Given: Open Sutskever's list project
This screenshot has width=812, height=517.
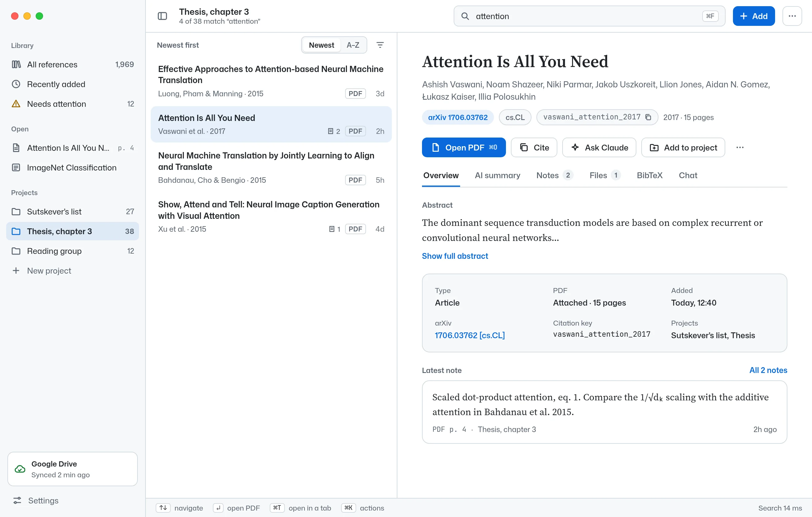Looking at the screenshot, I should [x=73, y=212].
